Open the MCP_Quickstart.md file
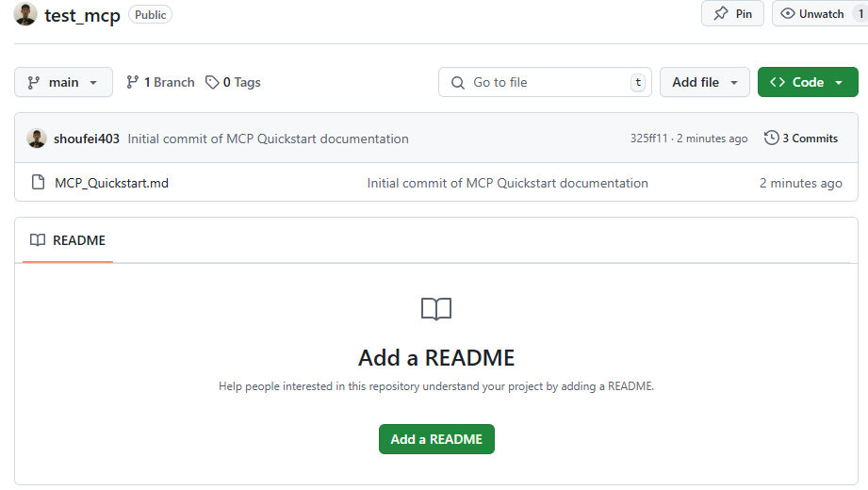This screenshot has height=490, width=868. [x=111, y=183]
